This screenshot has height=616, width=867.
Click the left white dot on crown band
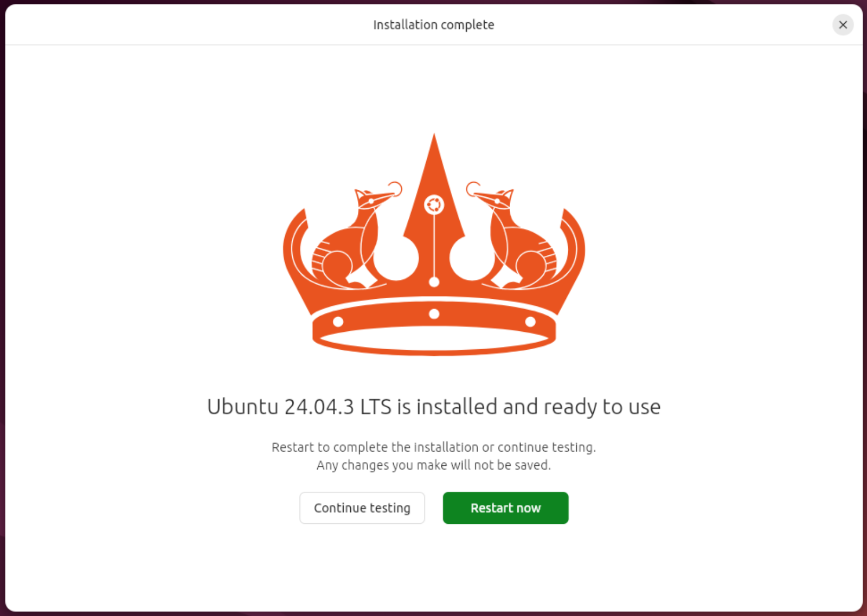click(338, 322)
